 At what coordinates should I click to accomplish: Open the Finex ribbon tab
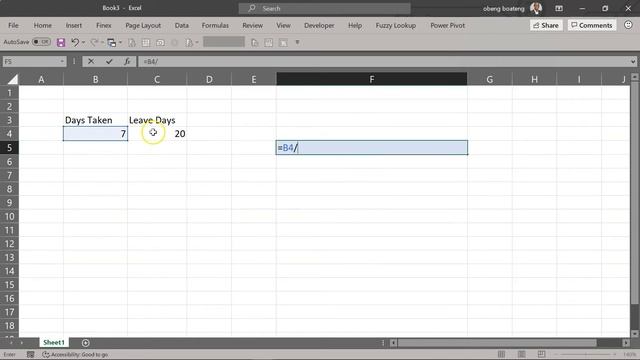pyautogui.click(x=104, y=25)
